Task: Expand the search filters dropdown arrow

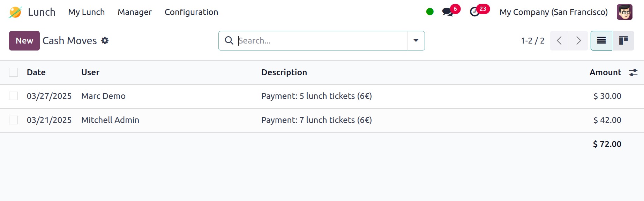Action: tap(416, 41)
